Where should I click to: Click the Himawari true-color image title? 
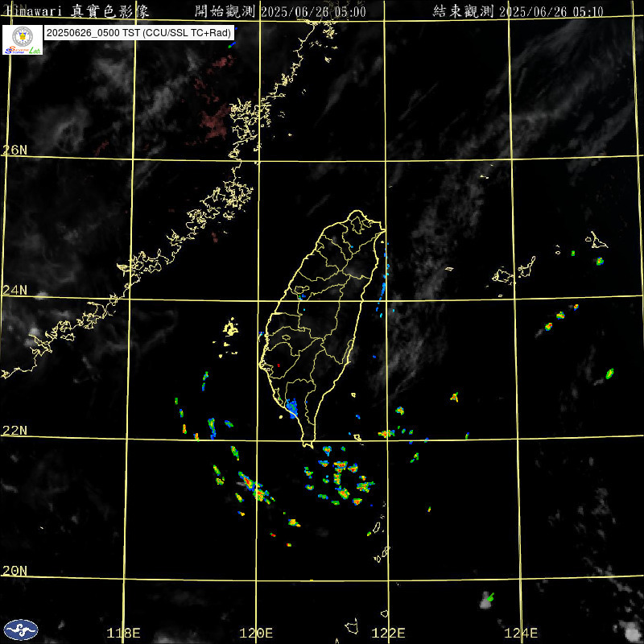(77, 11)
